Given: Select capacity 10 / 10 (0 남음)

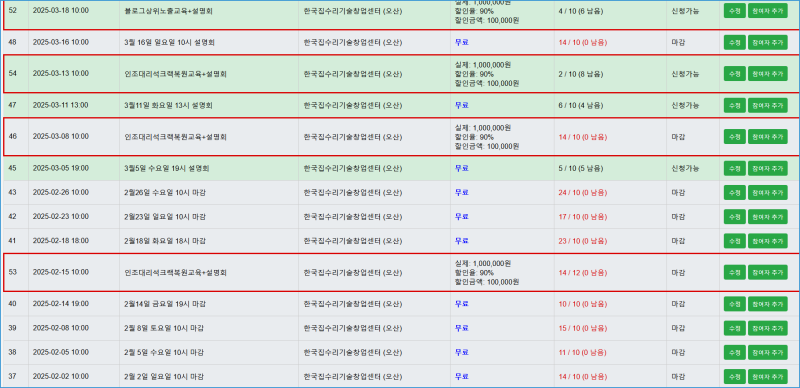Looking at the screenshot, I should point(583,304).
